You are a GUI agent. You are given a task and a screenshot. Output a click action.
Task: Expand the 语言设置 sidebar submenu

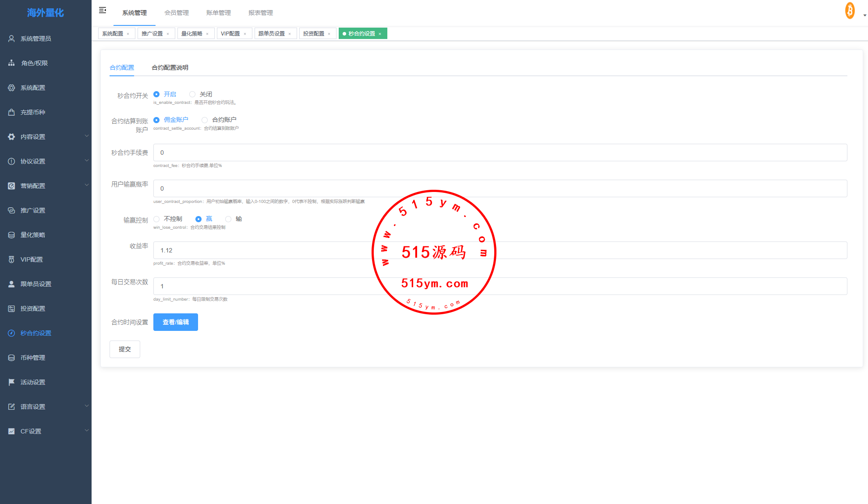(86, 406)
